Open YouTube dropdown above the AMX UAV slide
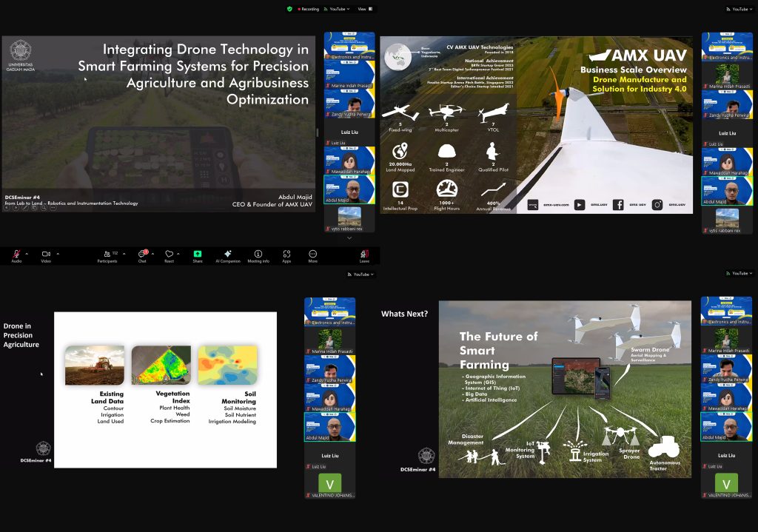 point(739,9)
